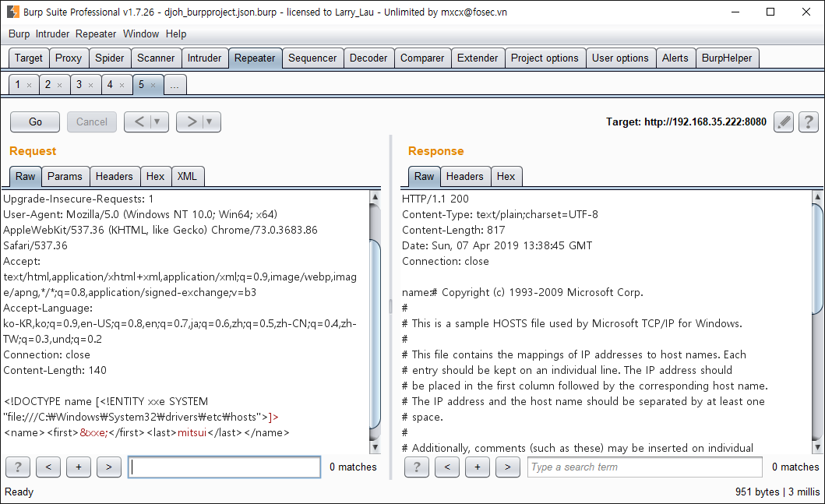The image size is (825, 504).
Task: Open the Window menu
Action: (x=141, y=33)
